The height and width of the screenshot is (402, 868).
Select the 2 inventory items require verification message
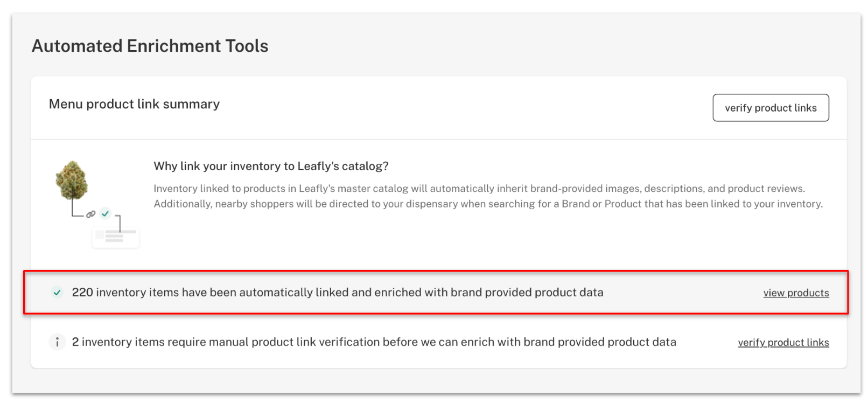click(x=374, y=342)
